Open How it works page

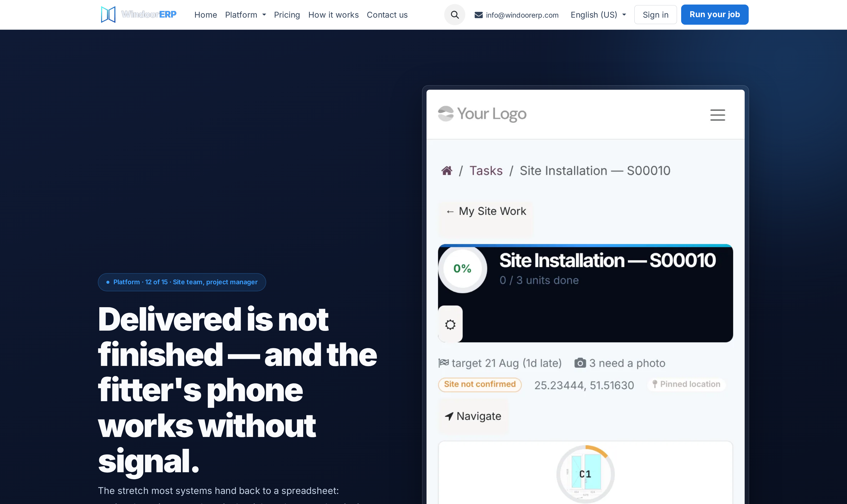coord(333,15)
